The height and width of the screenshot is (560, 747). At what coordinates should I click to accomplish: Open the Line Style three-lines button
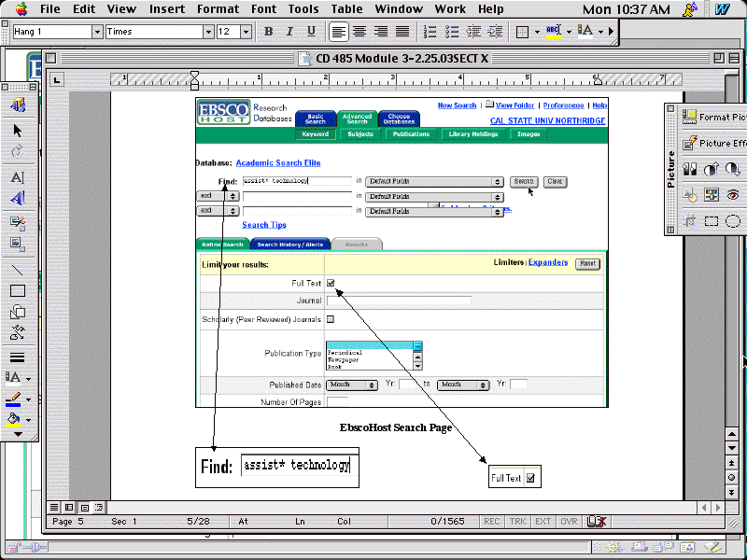pos(18,357)
